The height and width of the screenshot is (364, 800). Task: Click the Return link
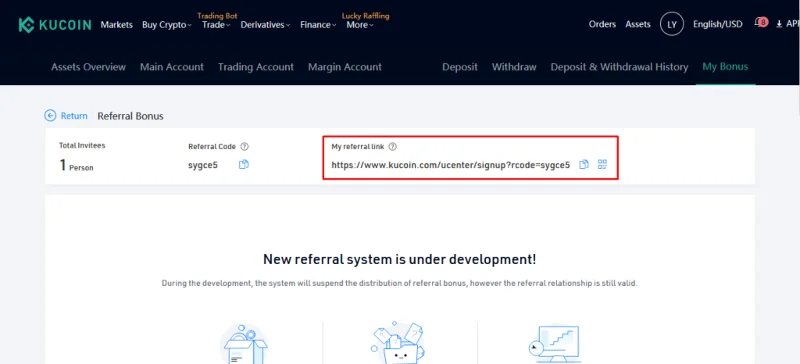pos(74,116)
